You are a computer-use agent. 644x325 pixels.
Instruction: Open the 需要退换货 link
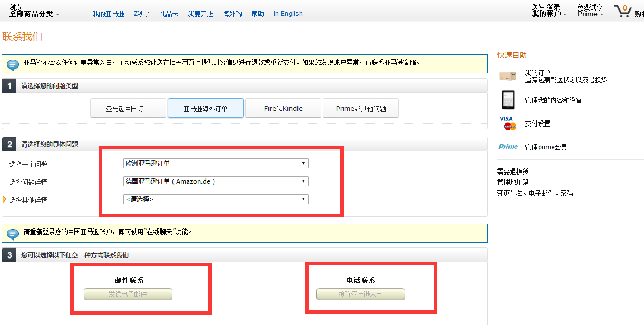[513, 171]
